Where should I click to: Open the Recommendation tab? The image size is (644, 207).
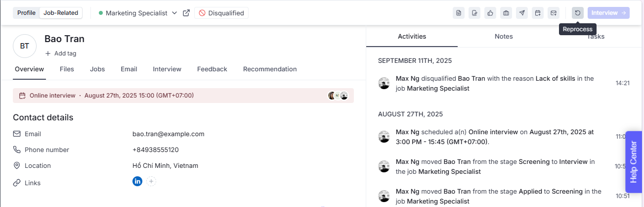click(270, 69)
